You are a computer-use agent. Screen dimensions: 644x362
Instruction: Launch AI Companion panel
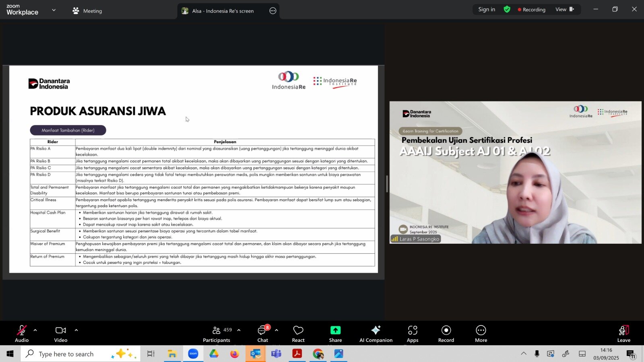pyautogui.click(x=376, y=333)
